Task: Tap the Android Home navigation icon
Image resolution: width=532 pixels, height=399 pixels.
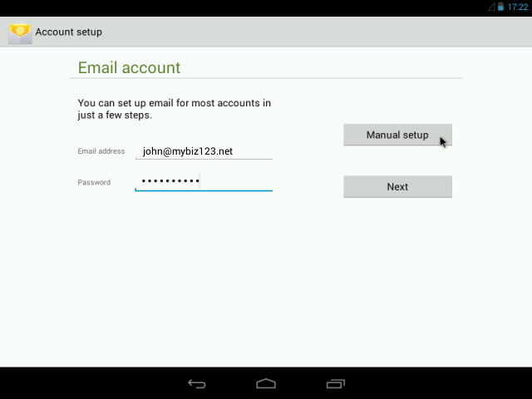Action: coord(266,384)
